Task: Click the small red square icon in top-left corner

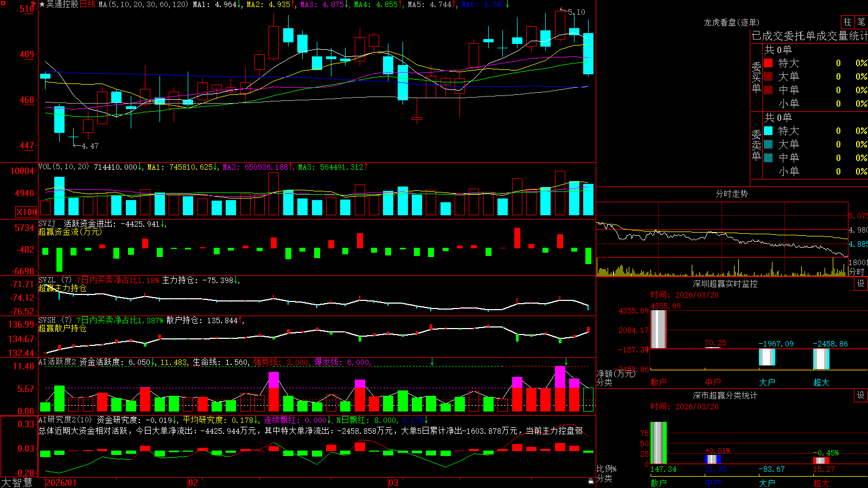Action: click(x=2, y=2)
